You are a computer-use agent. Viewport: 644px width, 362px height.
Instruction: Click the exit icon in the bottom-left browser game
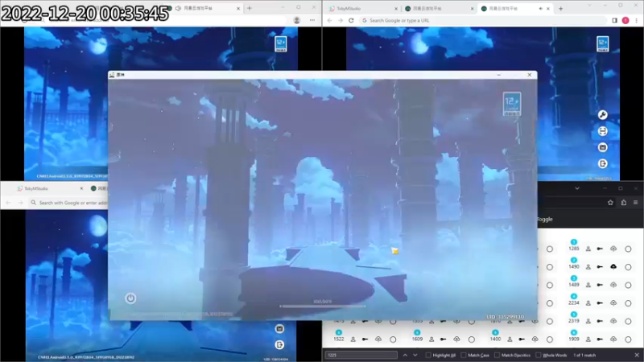(x=279, y=345)
